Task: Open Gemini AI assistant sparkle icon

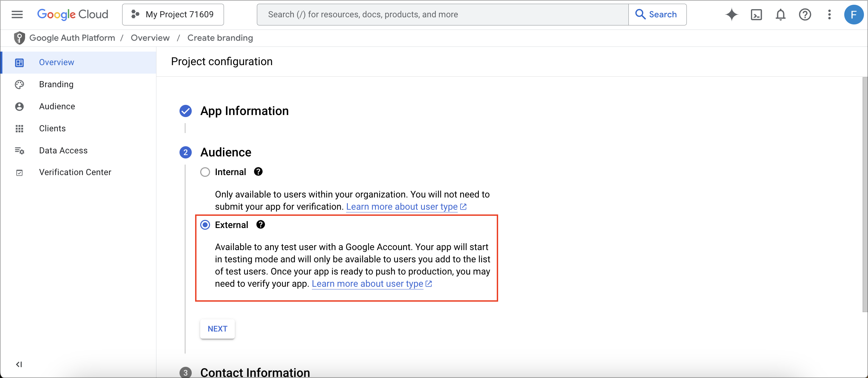Action: (x=732, y=14)
